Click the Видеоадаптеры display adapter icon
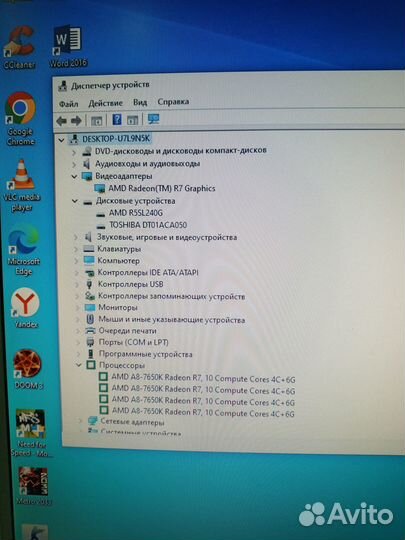This screenshot has width=405, height=540. pyautogui.click(x=87, y=176)
